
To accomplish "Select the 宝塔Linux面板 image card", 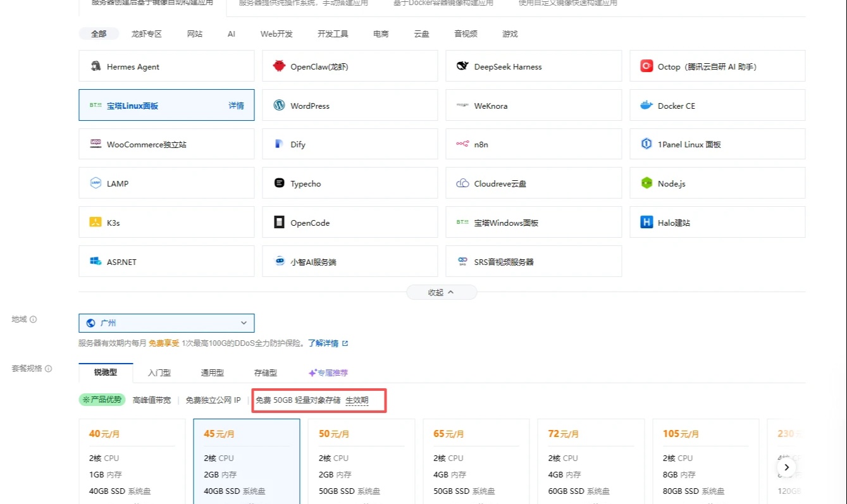I will click(166, 105).
